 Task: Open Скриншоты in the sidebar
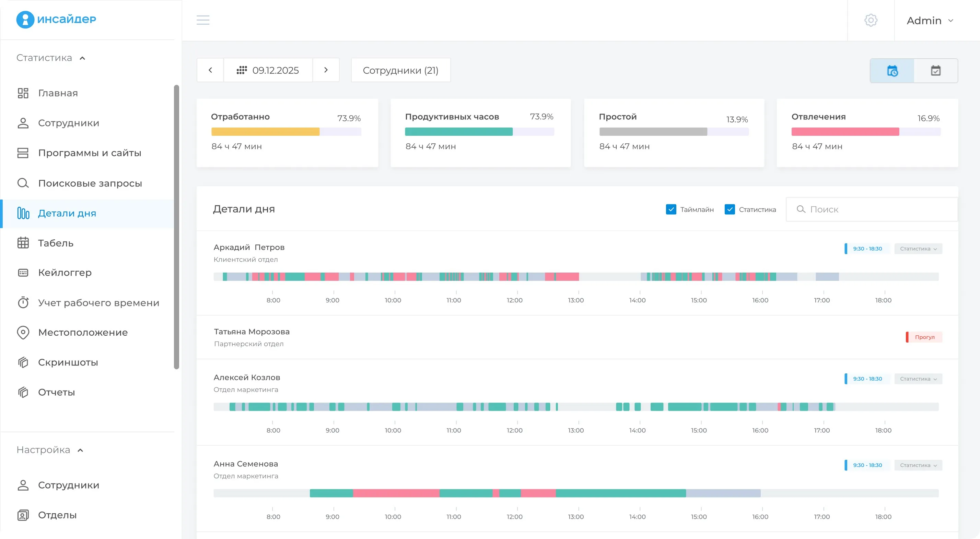[x=68, y=362]
